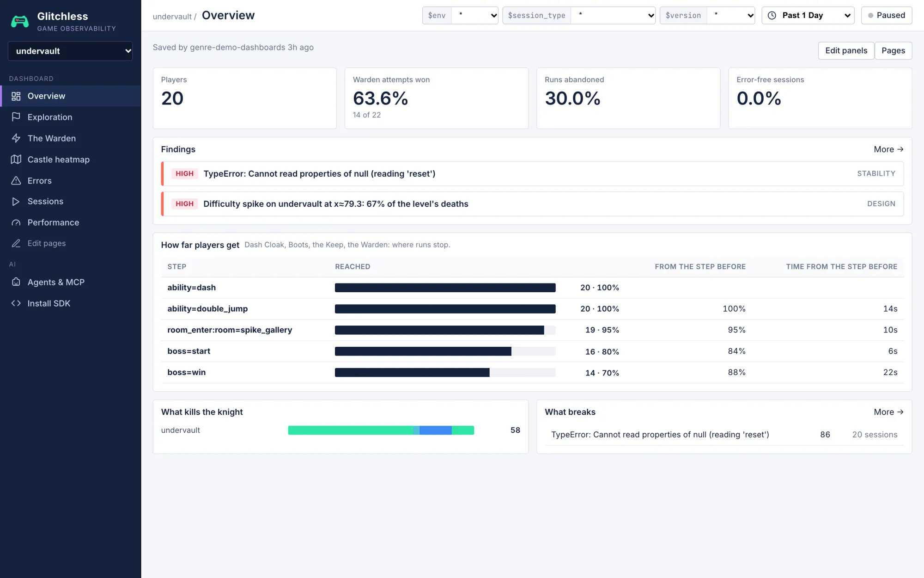Click the Install SDK code brackets icon
The image size is (924, 578).
[16, 303]
